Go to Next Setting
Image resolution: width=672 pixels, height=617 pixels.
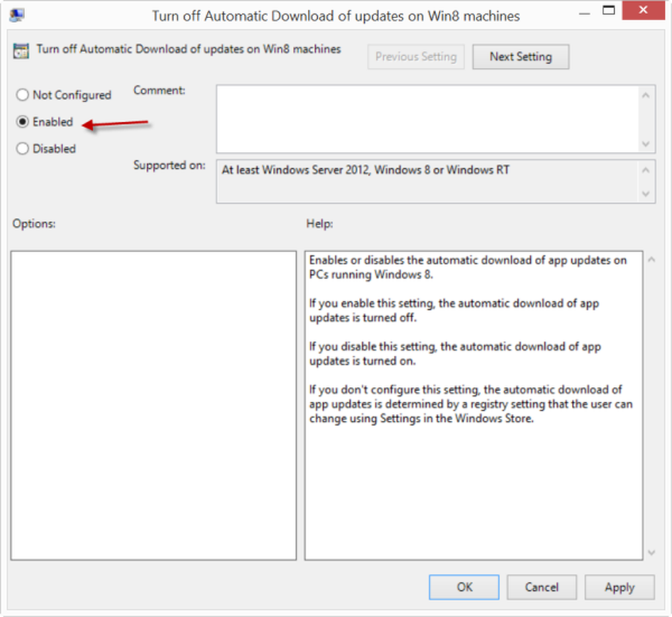(521, 56)
